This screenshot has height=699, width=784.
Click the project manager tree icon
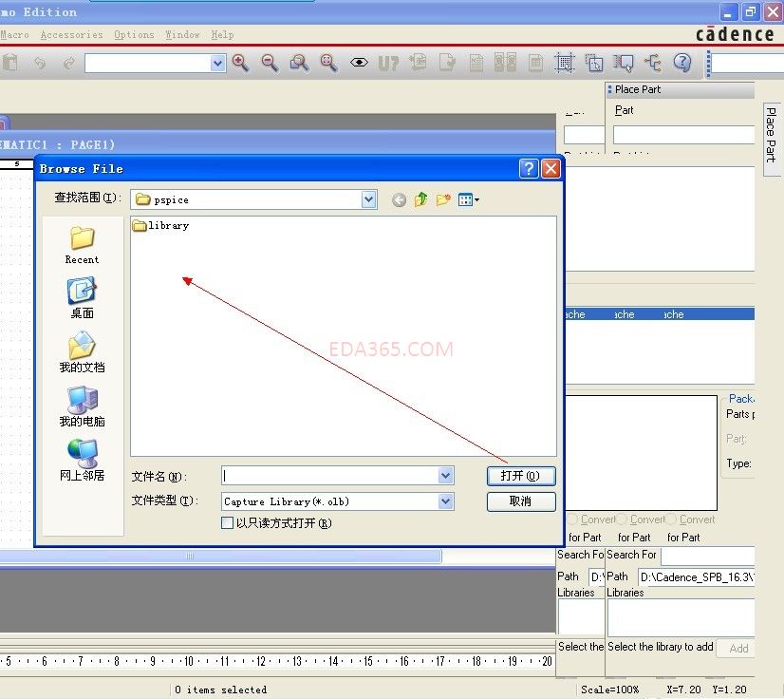pyautogui.click(x=653, y=63)
